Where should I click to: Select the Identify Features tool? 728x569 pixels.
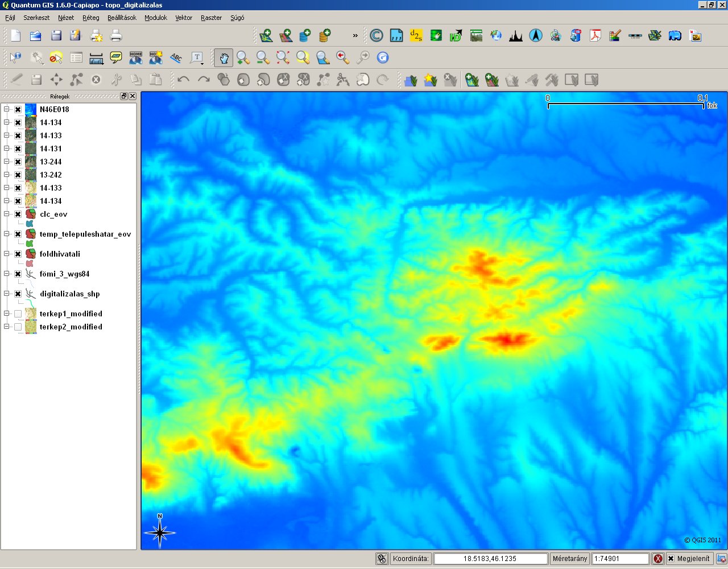(x=15, y=57)
